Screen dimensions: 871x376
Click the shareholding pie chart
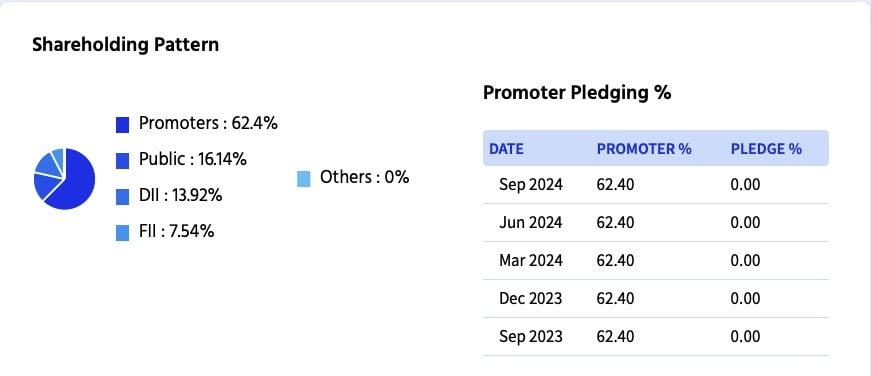click(64, 179)
